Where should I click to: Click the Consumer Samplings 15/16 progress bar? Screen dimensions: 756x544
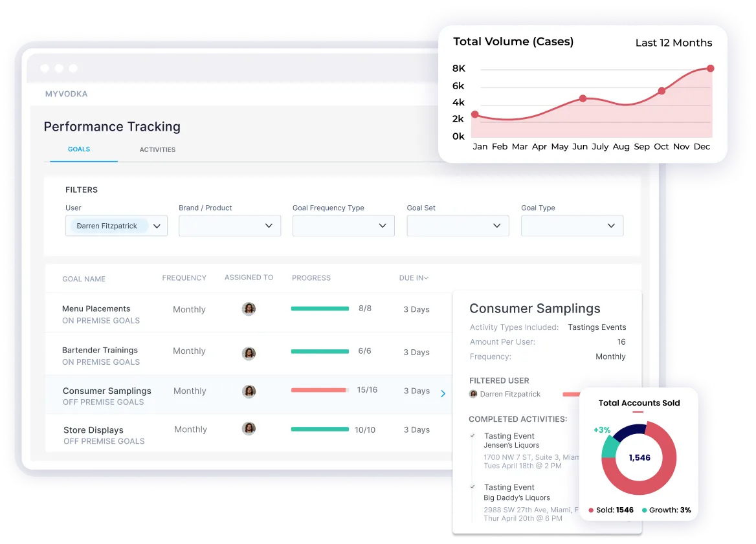(320, 389)
